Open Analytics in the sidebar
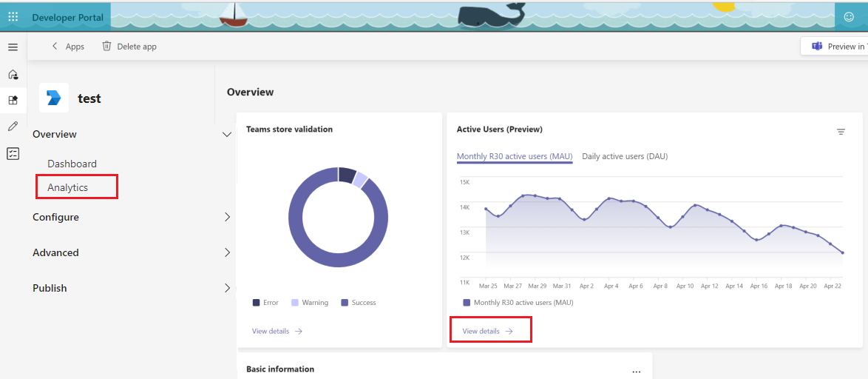Viewport: 868px width, 379px height. (x=68, y=187)
